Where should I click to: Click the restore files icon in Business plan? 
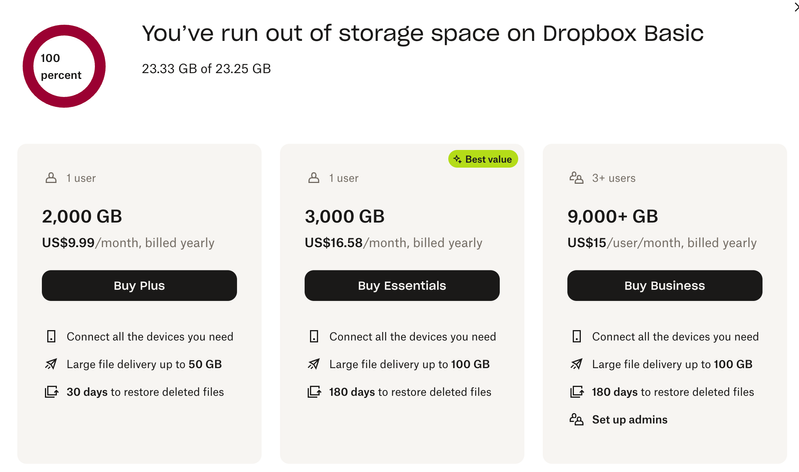click(576, 392)
